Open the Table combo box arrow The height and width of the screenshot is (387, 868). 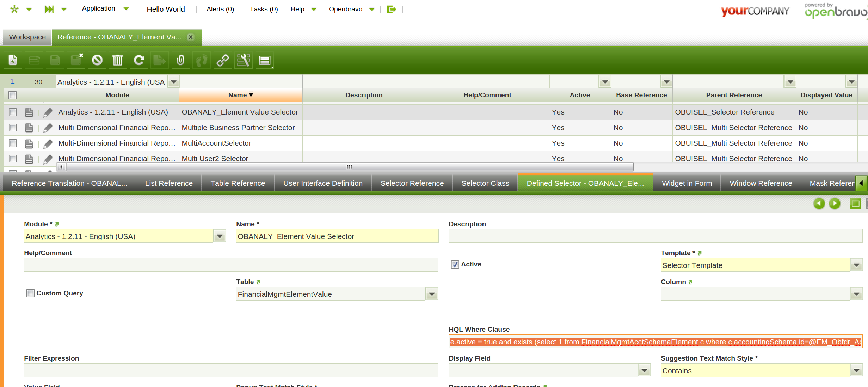[x=432, y=294]
